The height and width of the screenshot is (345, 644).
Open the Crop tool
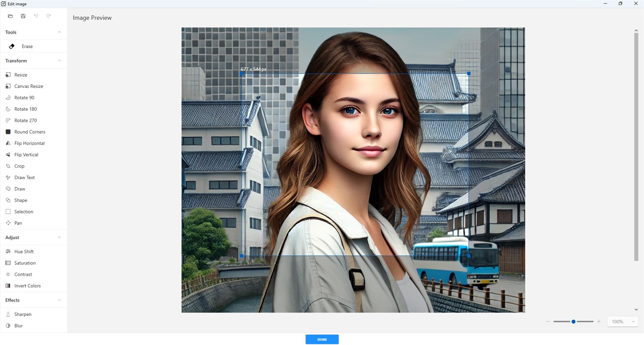pyautogui.click(x=19, y=166)
